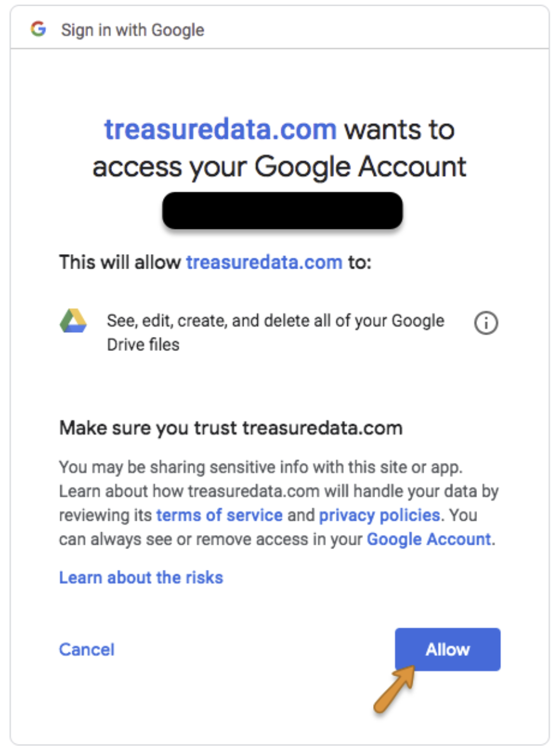Click "access your Google Account" heading text

[279, 167]
